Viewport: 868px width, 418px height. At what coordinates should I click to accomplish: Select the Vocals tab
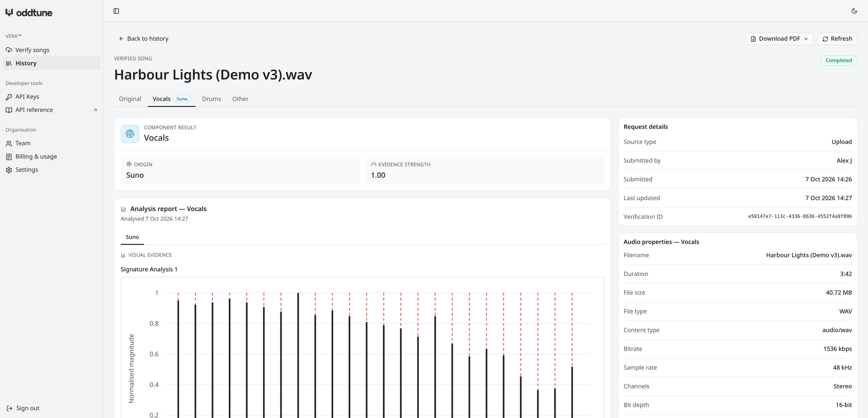[x=171, y=99]
